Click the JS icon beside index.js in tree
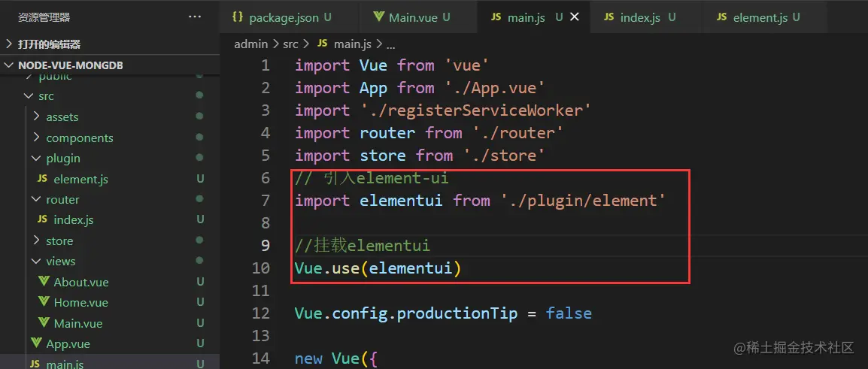This screenshot has height=369, width=868. pyautogui.click(x=42, y=219)
